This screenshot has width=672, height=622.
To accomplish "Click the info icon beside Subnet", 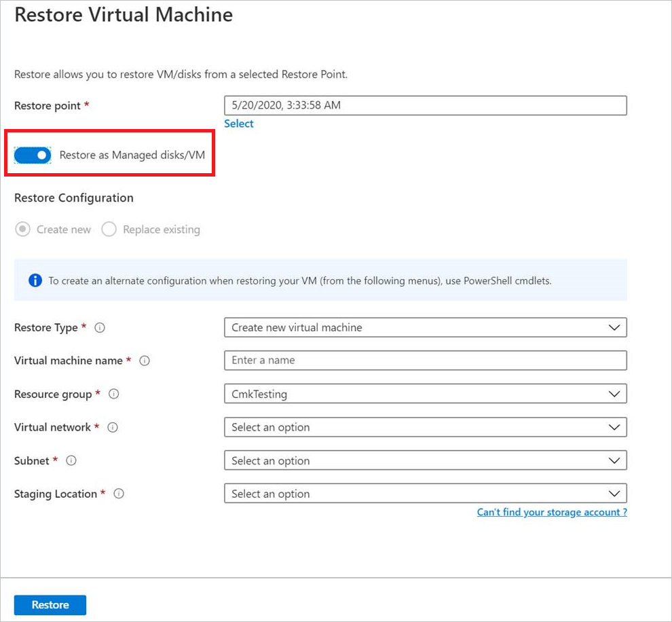I will (73, 460).
